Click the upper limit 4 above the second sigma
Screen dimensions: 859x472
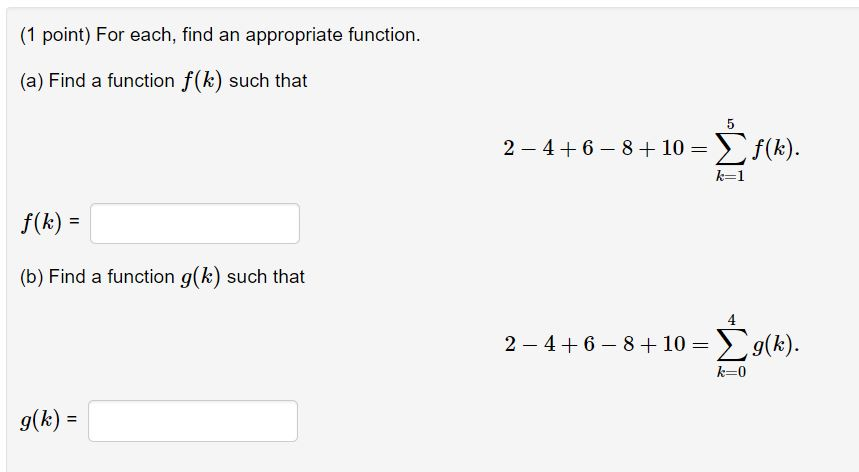pyautogui.click(x=731, y=320)
